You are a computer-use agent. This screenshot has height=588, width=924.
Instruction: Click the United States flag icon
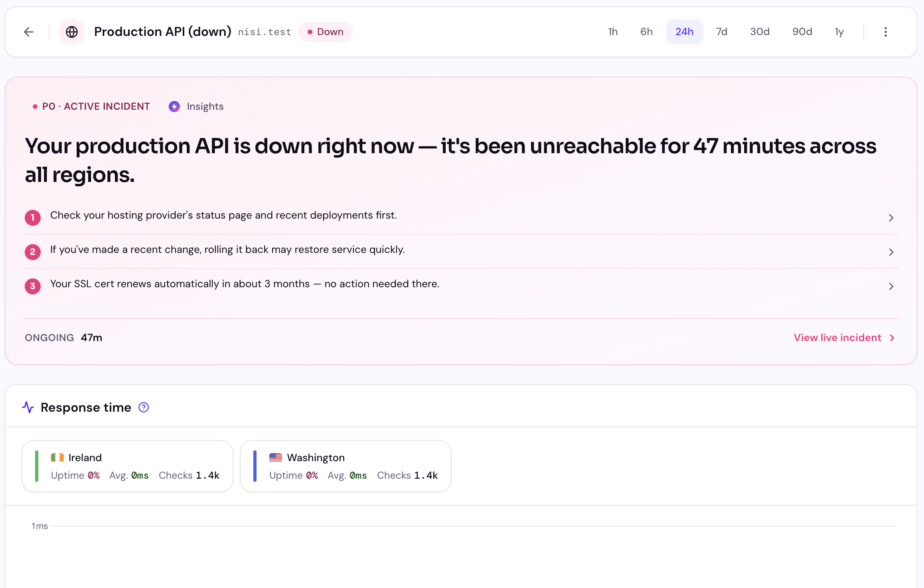click(x=276, y=458)
